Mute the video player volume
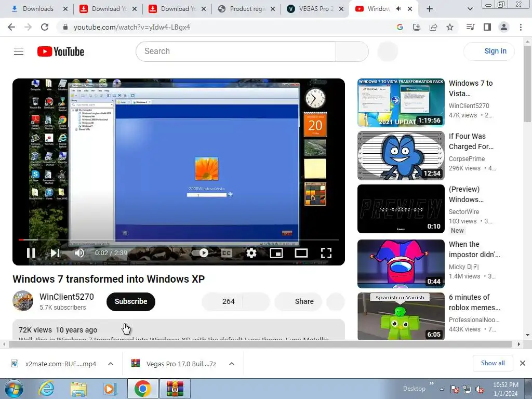The width and height of the screenshot is (532, 399). point(79,253)
